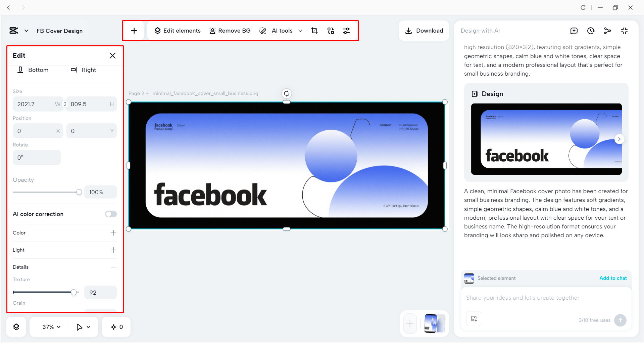This screenshot has height=343, width=644.
Task: Go to next design with arrow
Action: point(619,139)
